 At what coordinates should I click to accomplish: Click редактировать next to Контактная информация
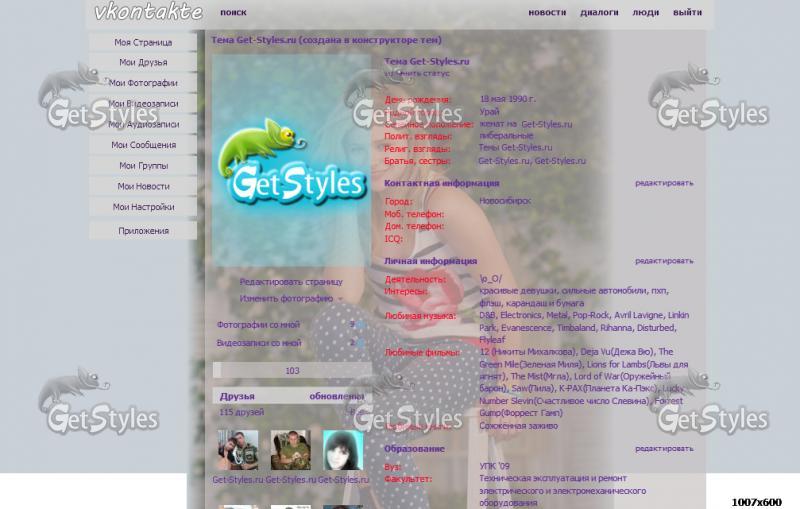coord(663,183)
